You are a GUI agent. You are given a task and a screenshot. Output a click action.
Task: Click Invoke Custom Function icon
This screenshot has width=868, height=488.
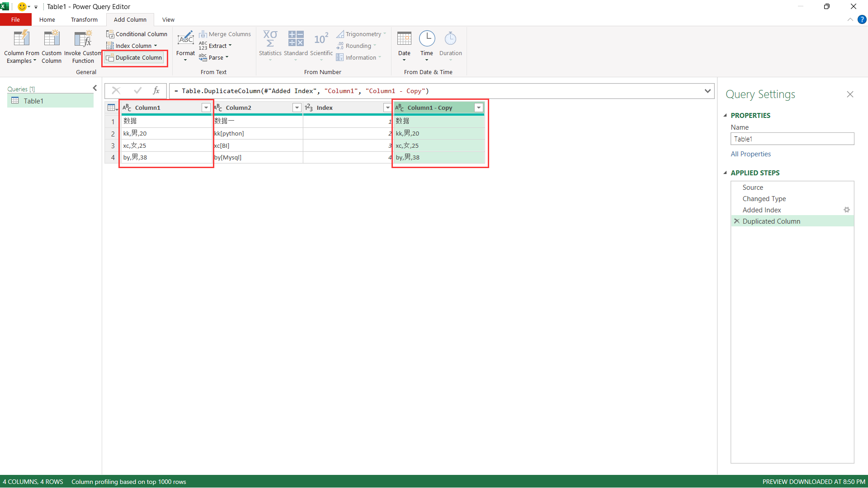(x=83, y=39)
